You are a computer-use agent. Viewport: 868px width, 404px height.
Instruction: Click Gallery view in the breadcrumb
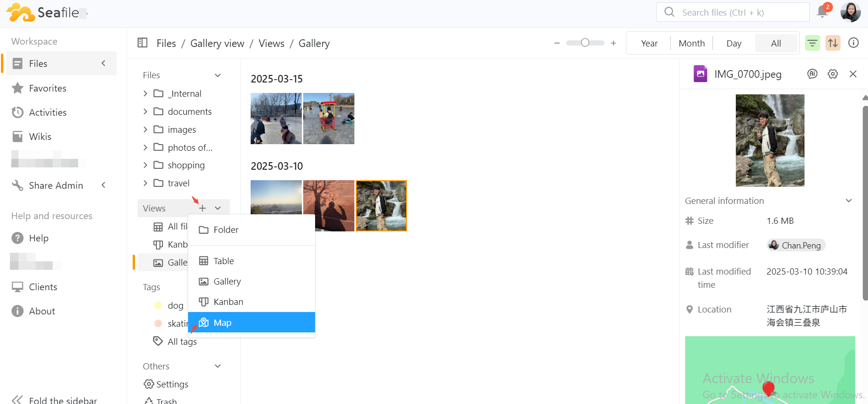click(x=217, y=44)
